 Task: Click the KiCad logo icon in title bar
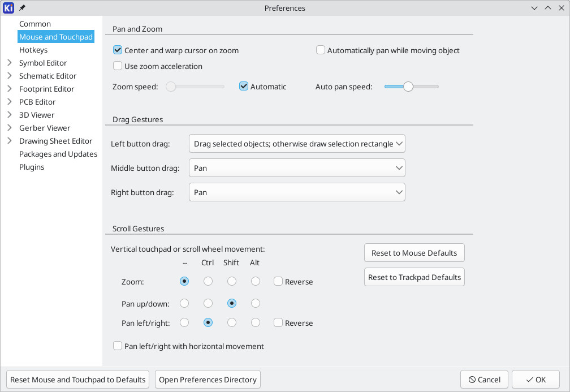click(8, 8)
